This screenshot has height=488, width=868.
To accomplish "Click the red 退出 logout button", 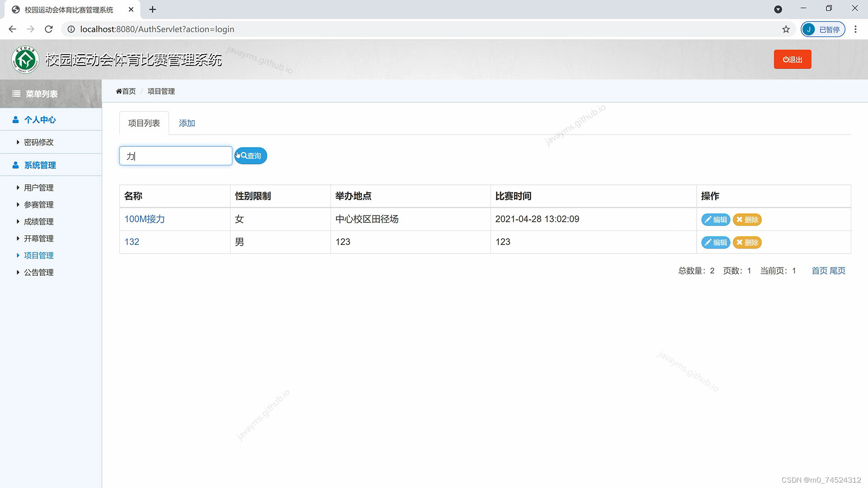I will pyautogui.click(x=792, y=60).
